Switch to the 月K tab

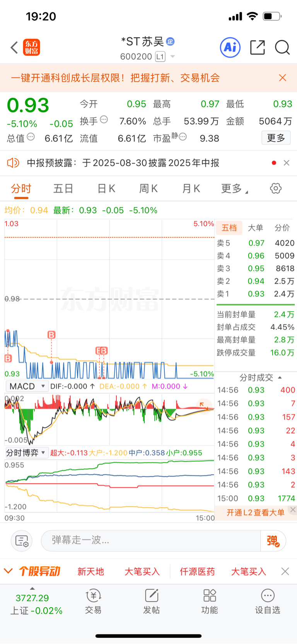(191, 189)
